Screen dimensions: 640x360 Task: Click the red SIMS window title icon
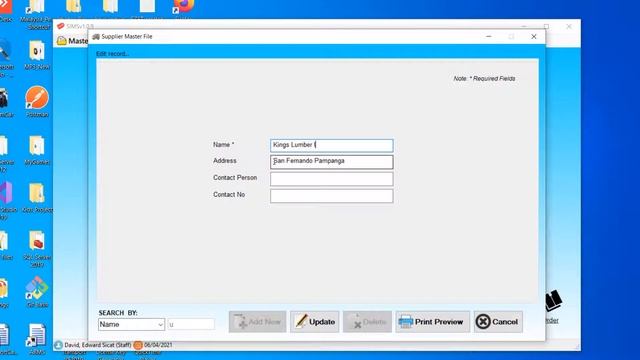61,26
